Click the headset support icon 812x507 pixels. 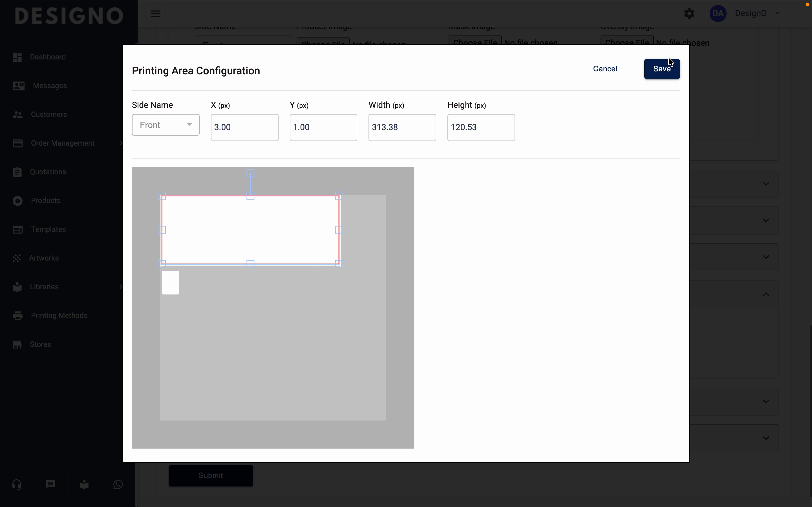point(17,484)
